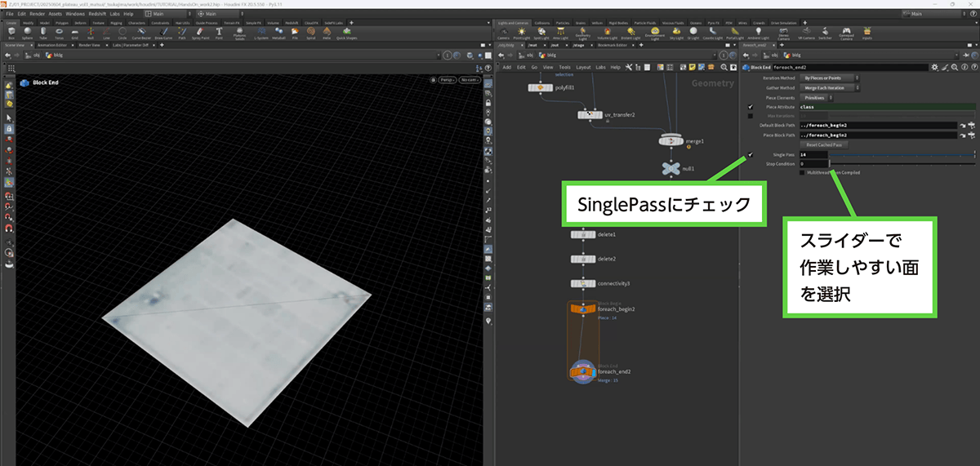Pick the Curve Bezier shelf tool
Screen dimensions: 980x466
pyautogui.click(x=142, y=33)
